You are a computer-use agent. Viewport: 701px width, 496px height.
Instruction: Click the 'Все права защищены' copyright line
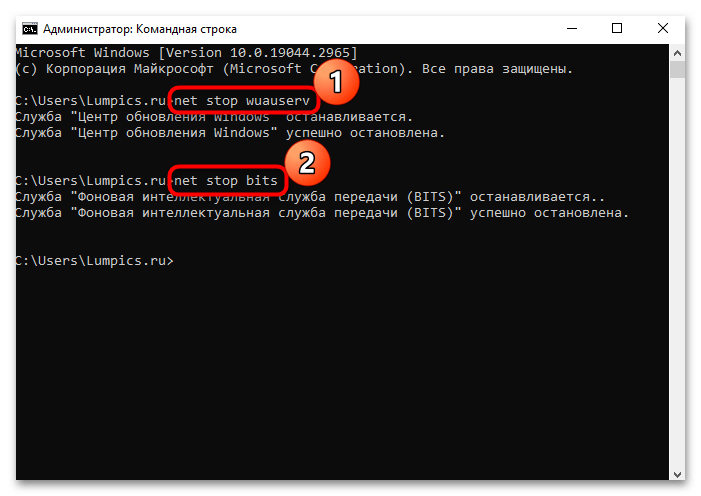click(294, 69)
